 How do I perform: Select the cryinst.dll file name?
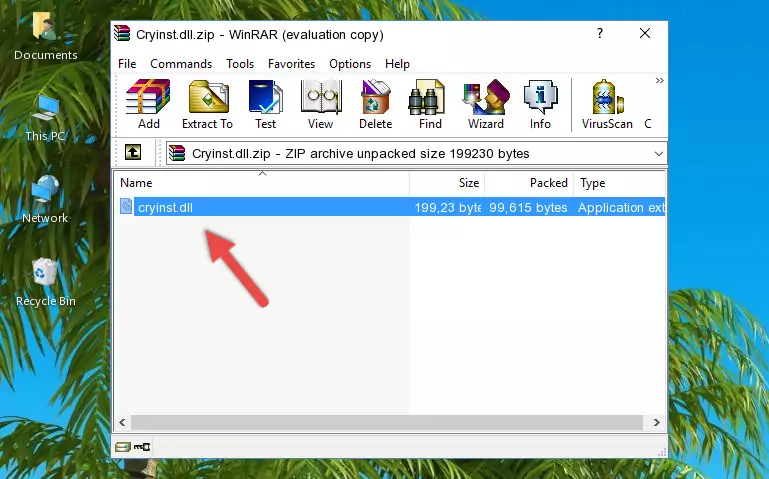165,207
